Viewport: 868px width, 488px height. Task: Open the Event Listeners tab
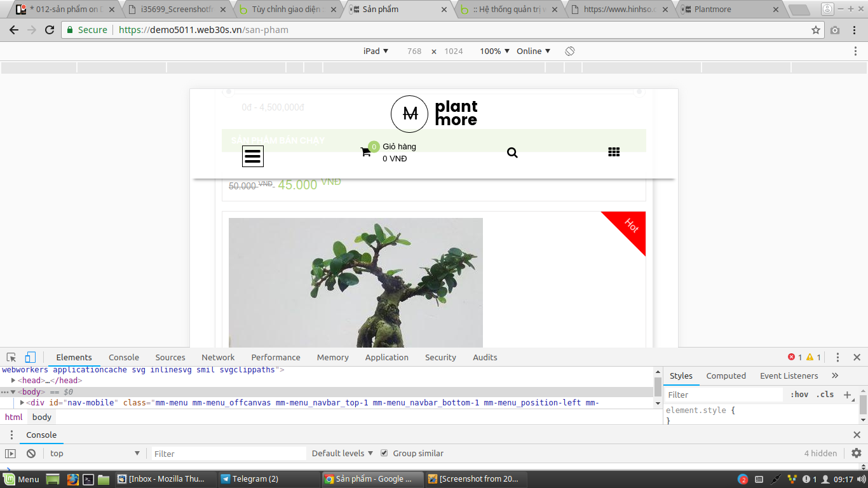point(789,376)
